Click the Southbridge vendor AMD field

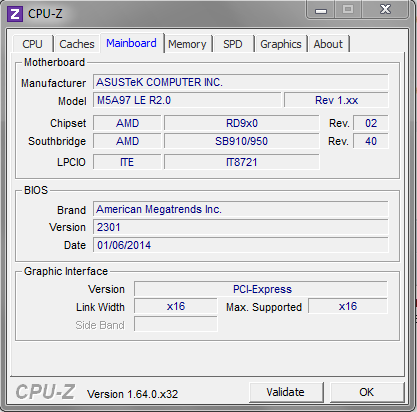tap(127, 141)
